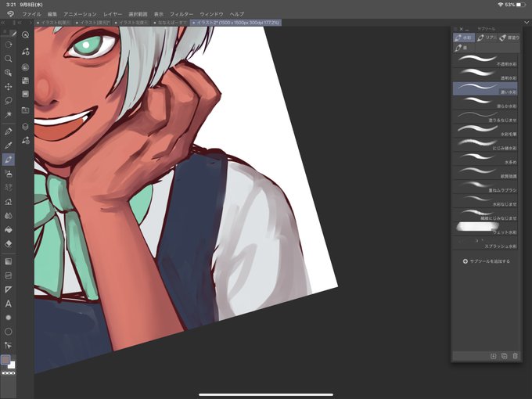This screenshot has height=399, width=532.
Task: Switch to the ななえばー canvas tab
Action: point(170,23)
